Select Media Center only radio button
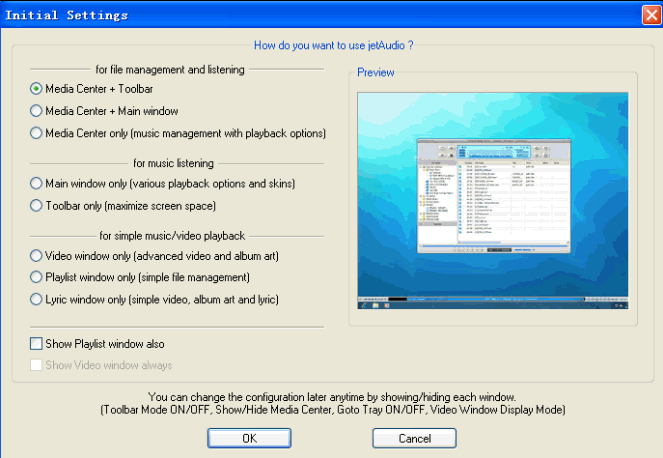Screen dimensions: 663x458 (36, 133)
